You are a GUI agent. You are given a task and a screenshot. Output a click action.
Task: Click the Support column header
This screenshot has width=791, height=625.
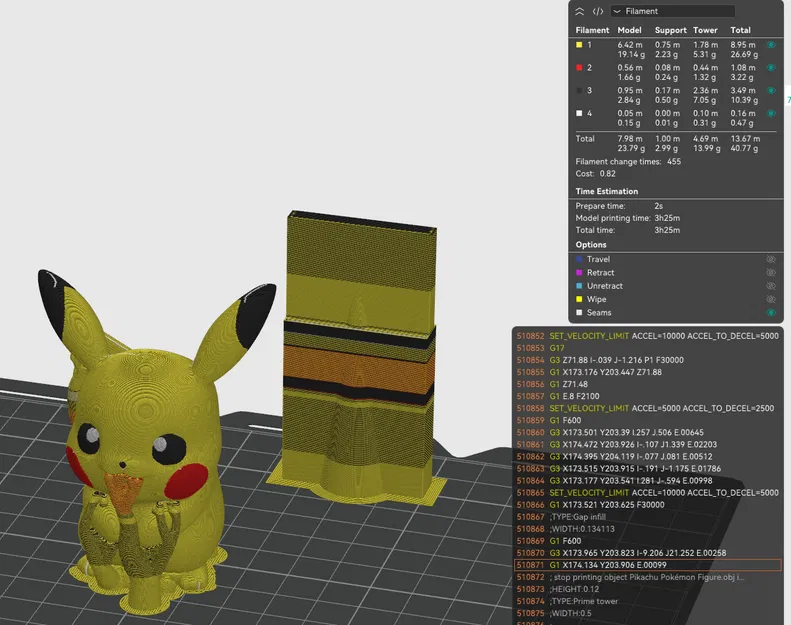coord(670,30)
